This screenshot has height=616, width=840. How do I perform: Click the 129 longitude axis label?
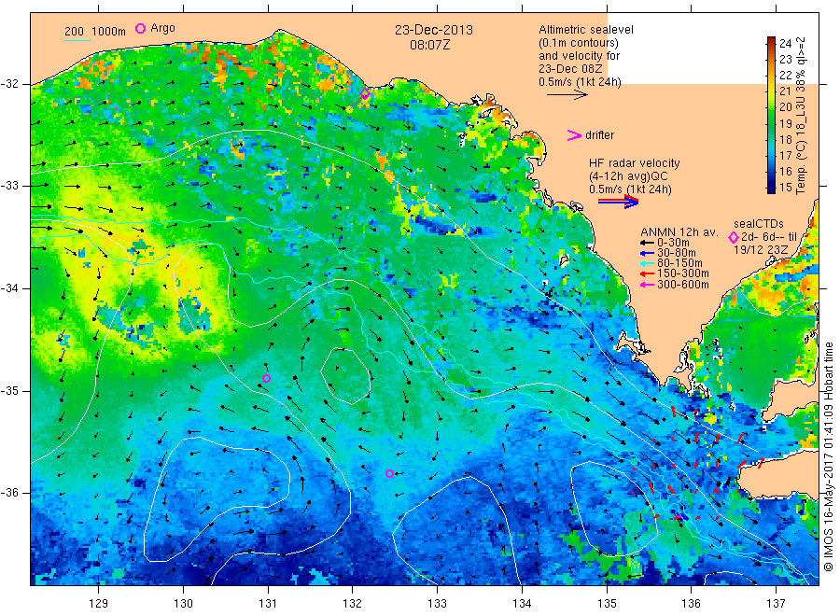coord(99,604)
